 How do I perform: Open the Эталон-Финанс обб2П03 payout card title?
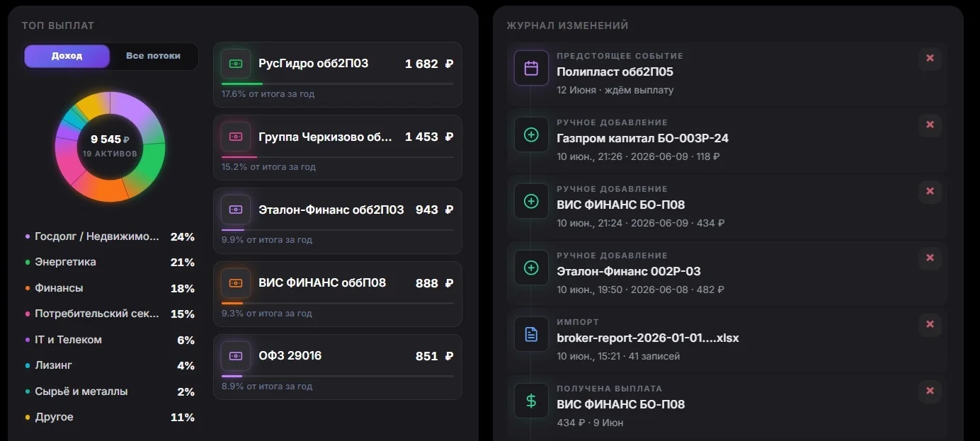[x=331, y=210]
